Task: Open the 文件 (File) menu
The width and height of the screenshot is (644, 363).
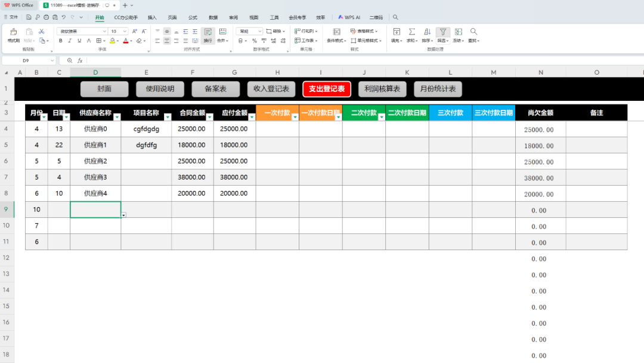Action: tap(11, 17)
